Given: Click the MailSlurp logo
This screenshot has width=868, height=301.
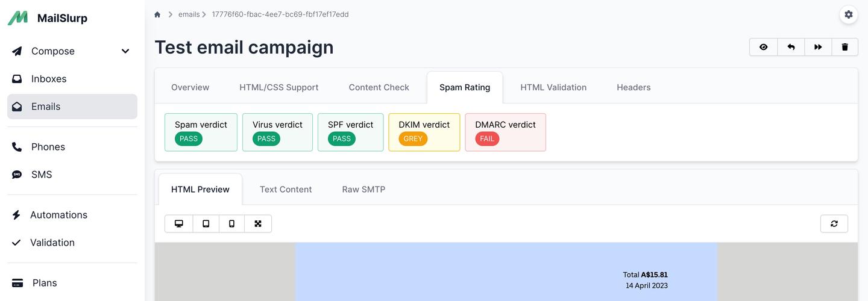Looking at the screenshot, I should [48, 18].
